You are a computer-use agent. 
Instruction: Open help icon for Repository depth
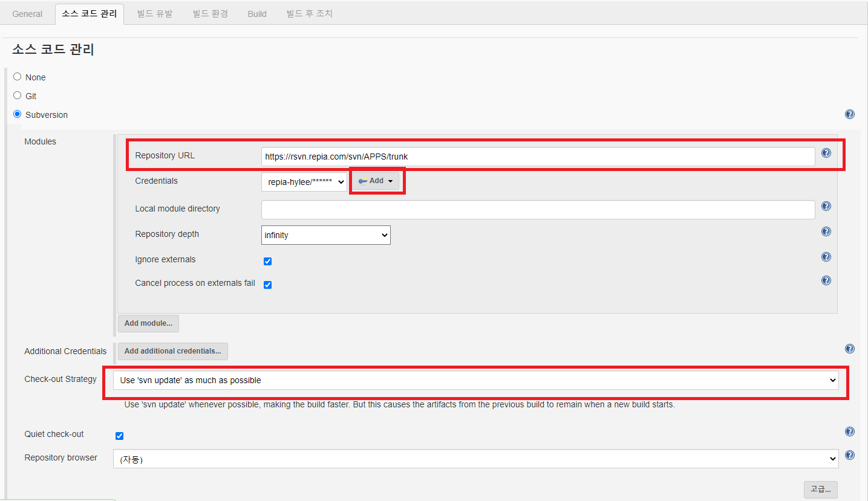click(x=826, y=232)
